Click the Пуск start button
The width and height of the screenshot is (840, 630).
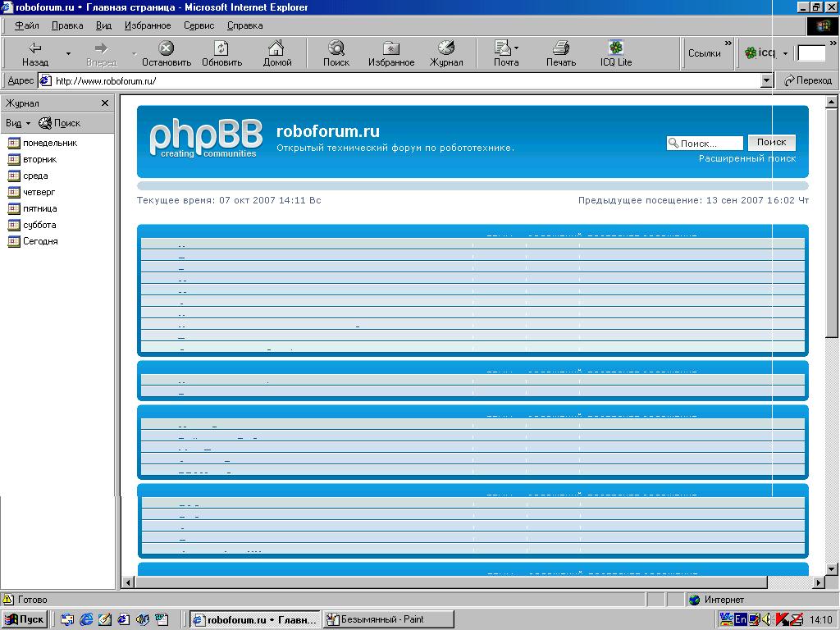click(x=25, y=619)
